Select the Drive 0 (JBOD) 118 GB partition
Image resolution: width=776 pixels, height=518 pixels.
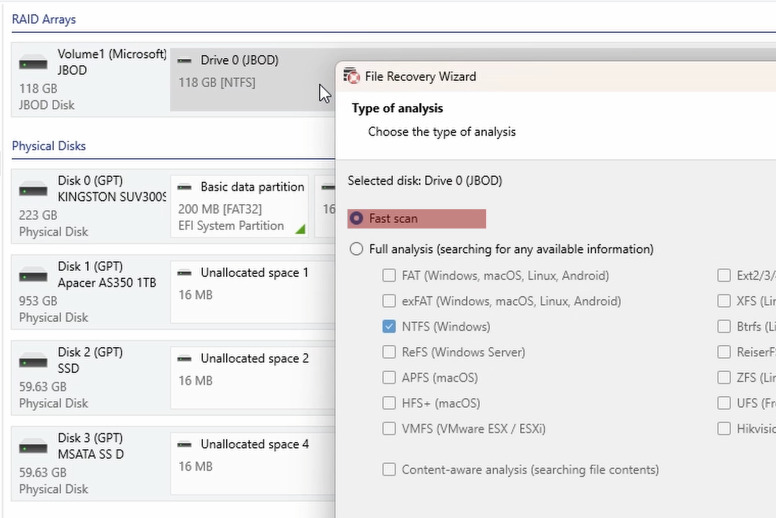(253, 79)
